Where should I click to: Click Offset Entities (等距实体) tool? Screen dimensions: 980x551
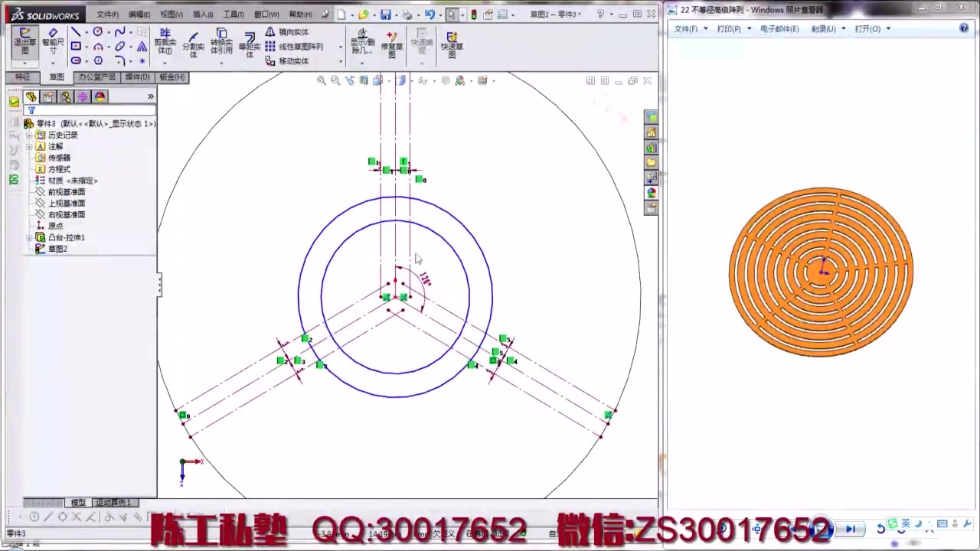(250, 47)
